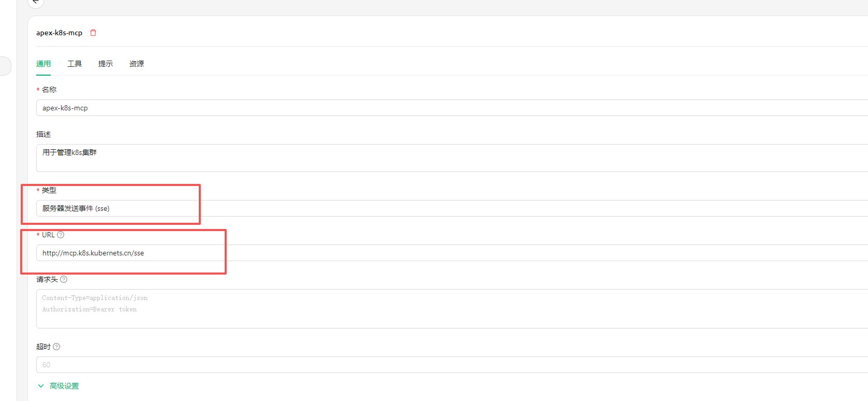Screen dimensions: 868x401
Task: Click the question mark next to 超时
Action: tap(56, 347)
